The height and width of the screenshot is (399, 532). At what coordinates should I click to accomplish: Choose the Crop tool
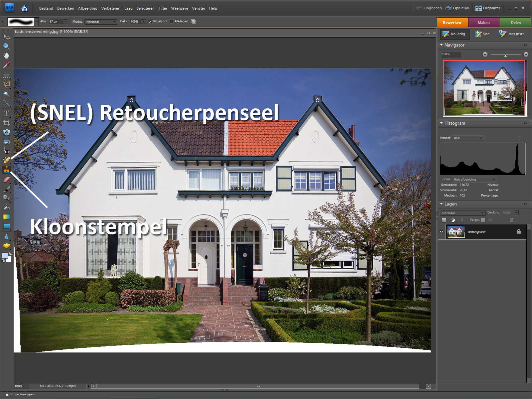6,123
